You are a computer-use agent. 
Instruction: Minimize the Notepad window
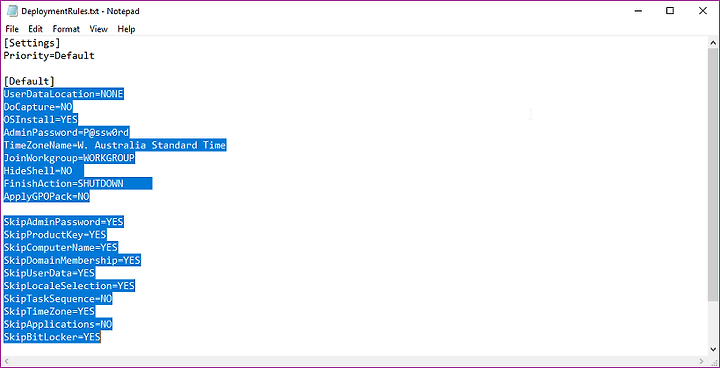[x=637, y=11]
